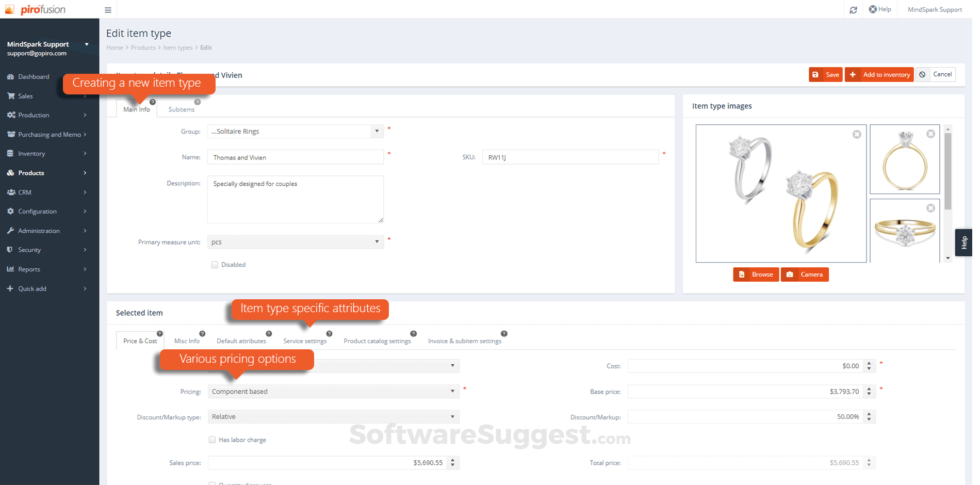Open the CRM module from the sidebar
Viewport: 980px width, 485px height.
tap(24, 192)
